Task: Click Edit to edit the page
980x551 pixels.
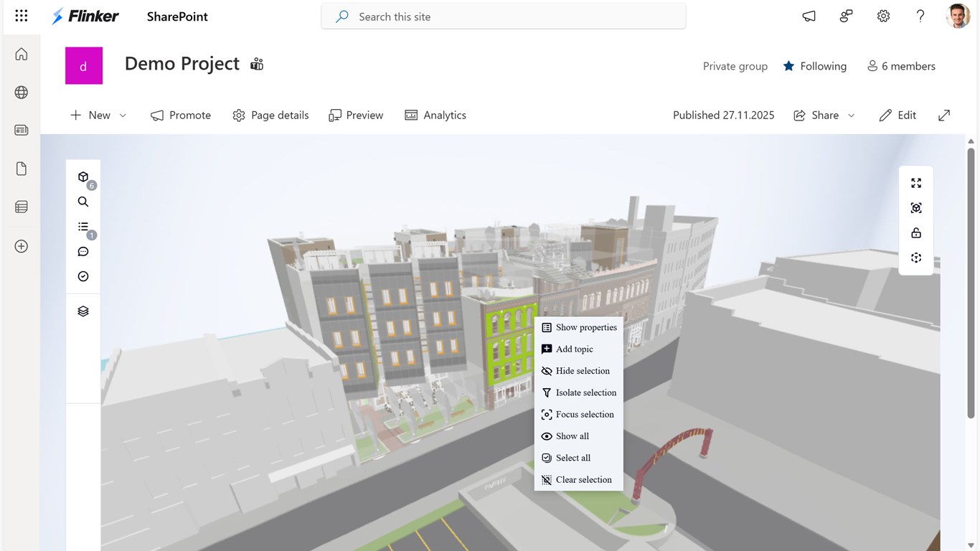Action: click(897, 115)
